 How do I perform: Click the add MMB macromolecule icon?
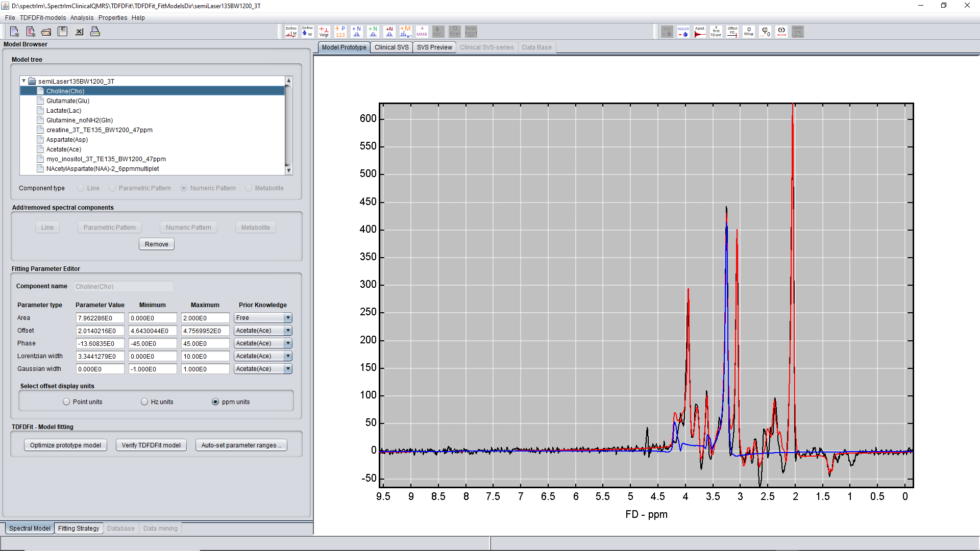click(422, 32)
